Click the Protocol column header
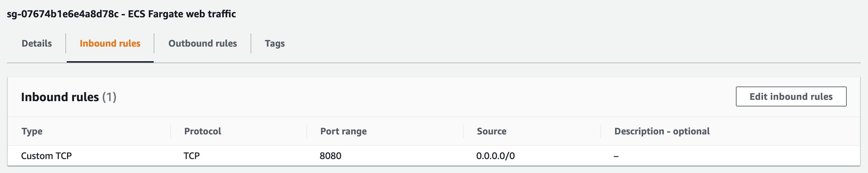This screenshot has width=868, height=173. (202, 131)
